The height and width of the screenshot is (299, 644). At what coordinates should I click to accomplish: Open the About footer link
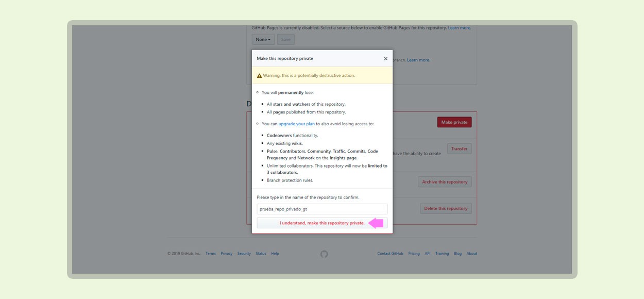tap(472, 254)
